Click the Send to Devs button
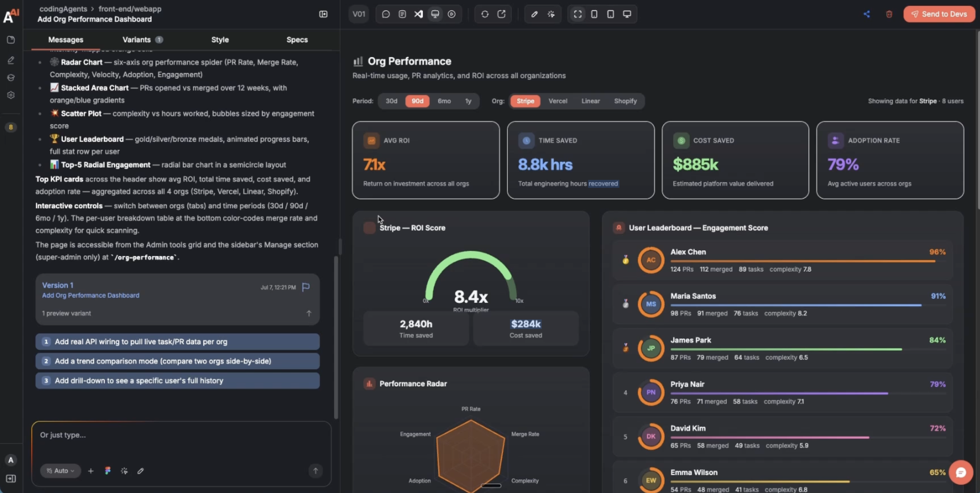 939,14
